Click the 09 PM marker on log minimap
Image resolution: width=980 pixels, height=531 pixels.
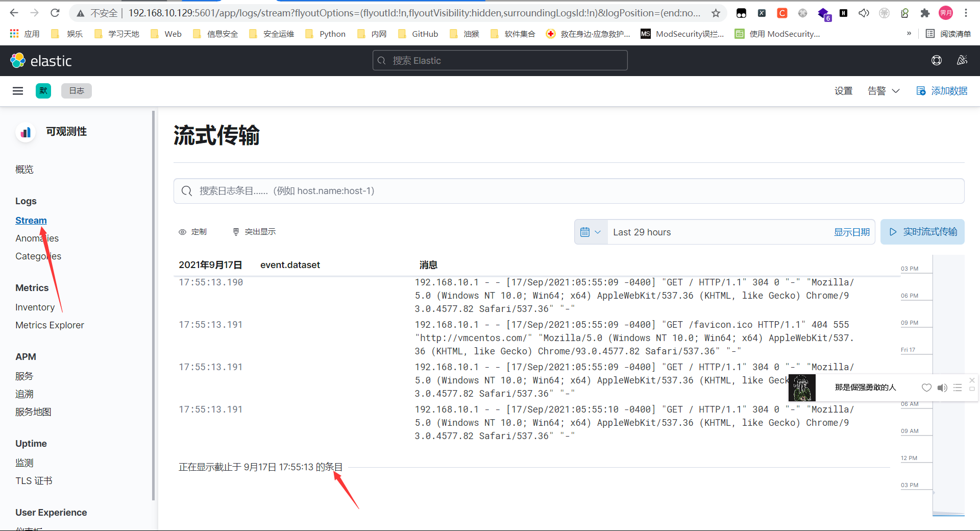coord(910,323)
